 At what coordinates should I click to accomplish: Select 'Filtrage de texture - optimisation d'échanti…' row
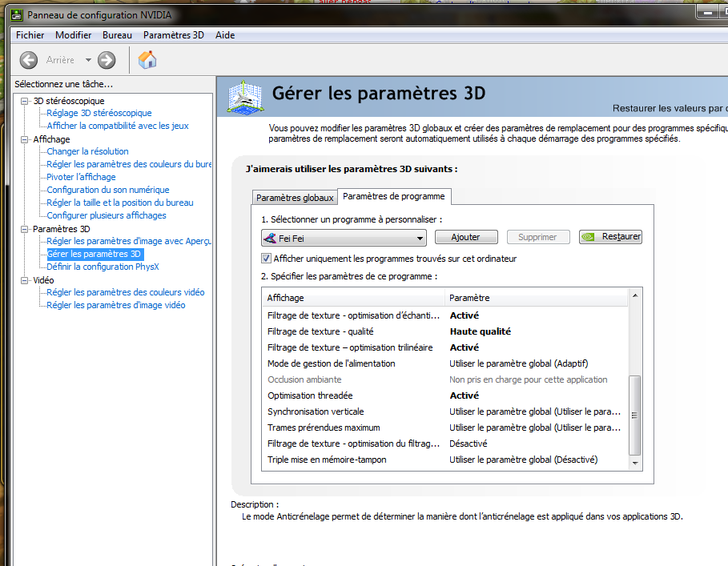click(x=444, y=315)
